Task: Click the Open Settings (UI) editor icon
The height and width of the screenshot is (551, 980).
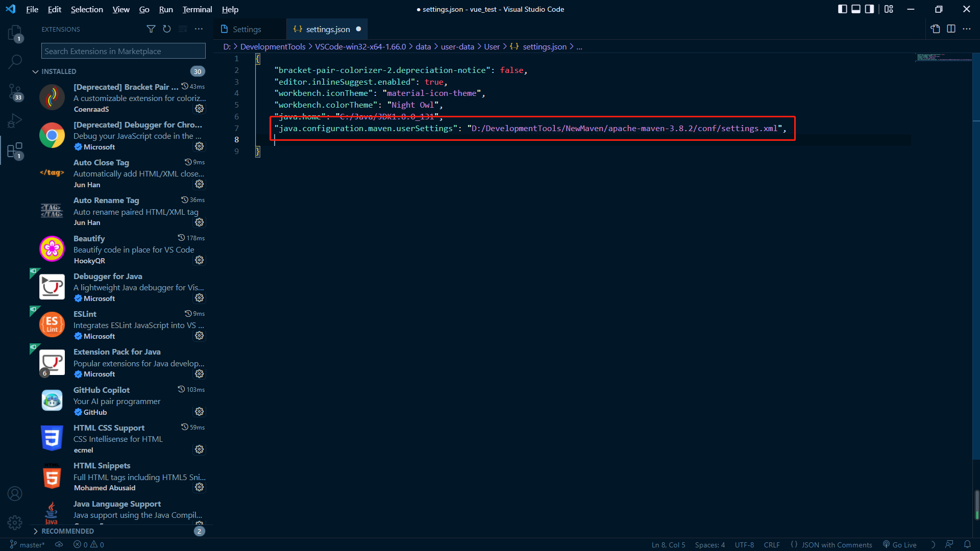Action: click(935, 29)
